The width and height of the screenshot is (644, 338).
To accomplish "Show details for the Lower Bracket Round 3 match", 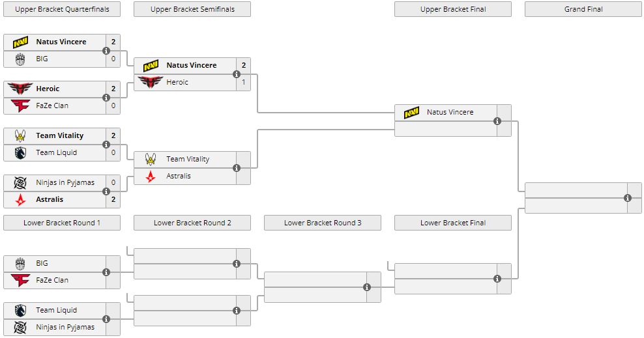I will point(367,287).
